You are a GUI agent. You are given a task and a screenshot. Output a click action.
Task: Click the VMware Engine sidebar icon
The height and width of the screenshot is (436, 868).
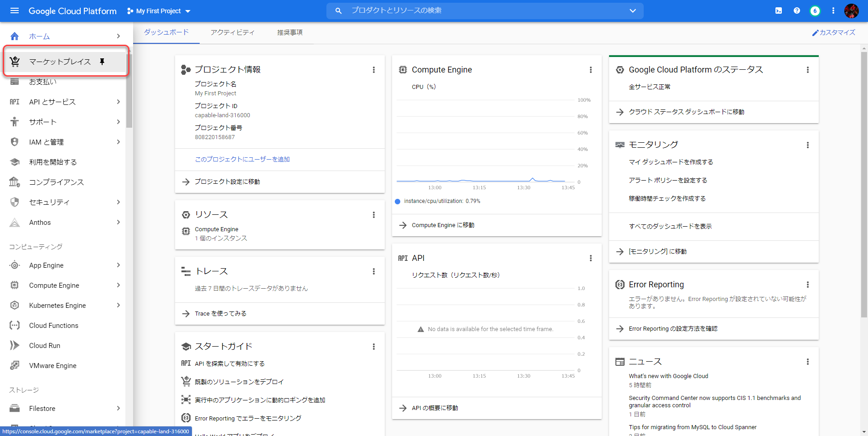tap(15, 365)
